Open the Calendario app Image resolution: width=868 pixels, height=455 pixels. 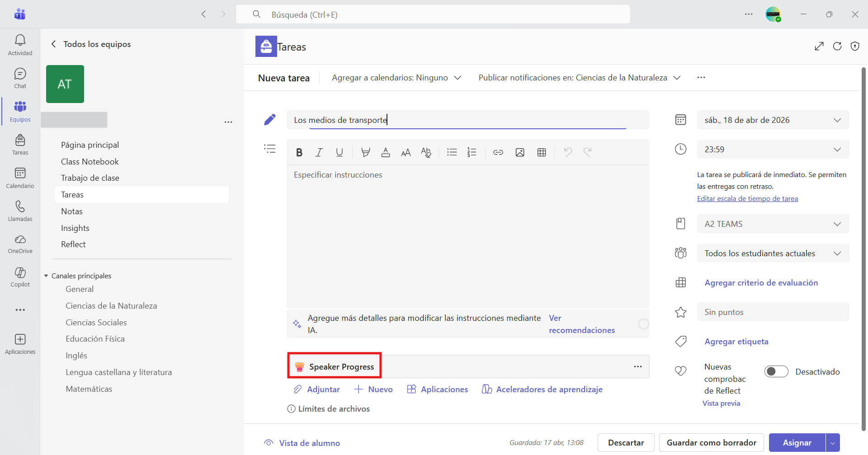pos(20,178)
